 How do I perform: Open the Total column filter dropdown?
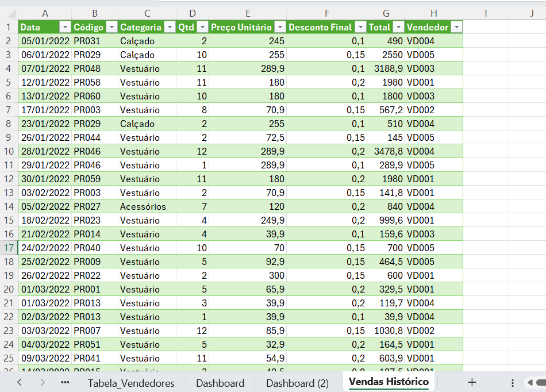click(399, 27)
